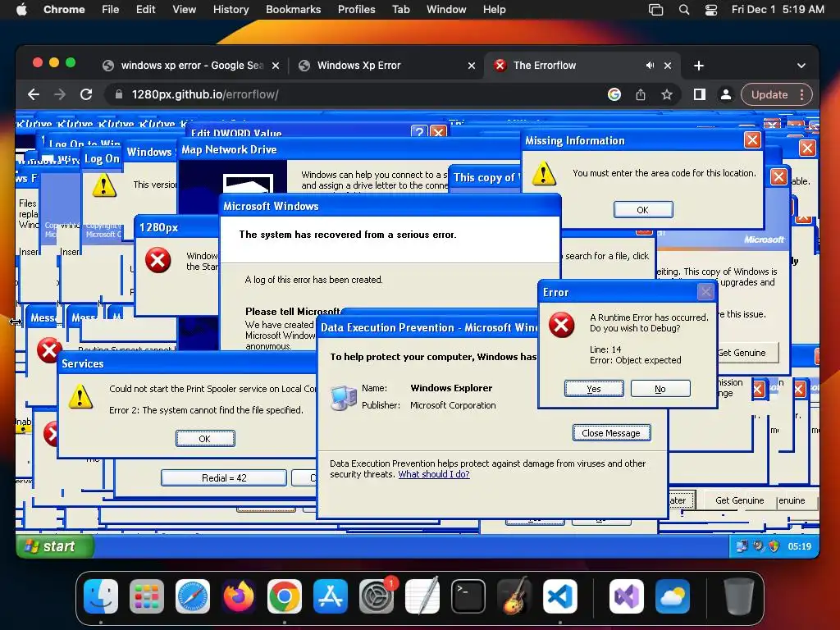The height and width of the screenshot is (630, 840).
Task: Click the warning icon in Missing Information dialog
Action: [x=544, y=173]
